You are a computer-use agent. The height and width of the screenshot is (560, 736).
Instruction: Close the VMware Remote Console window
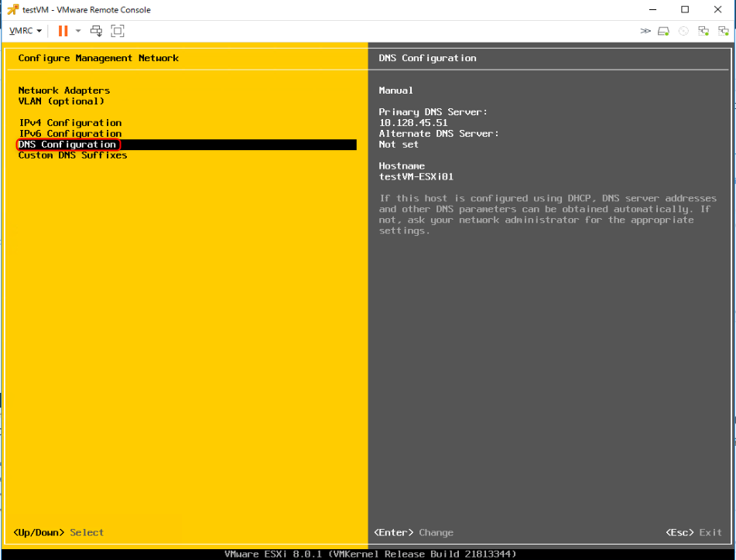click(x=717, y=9)
